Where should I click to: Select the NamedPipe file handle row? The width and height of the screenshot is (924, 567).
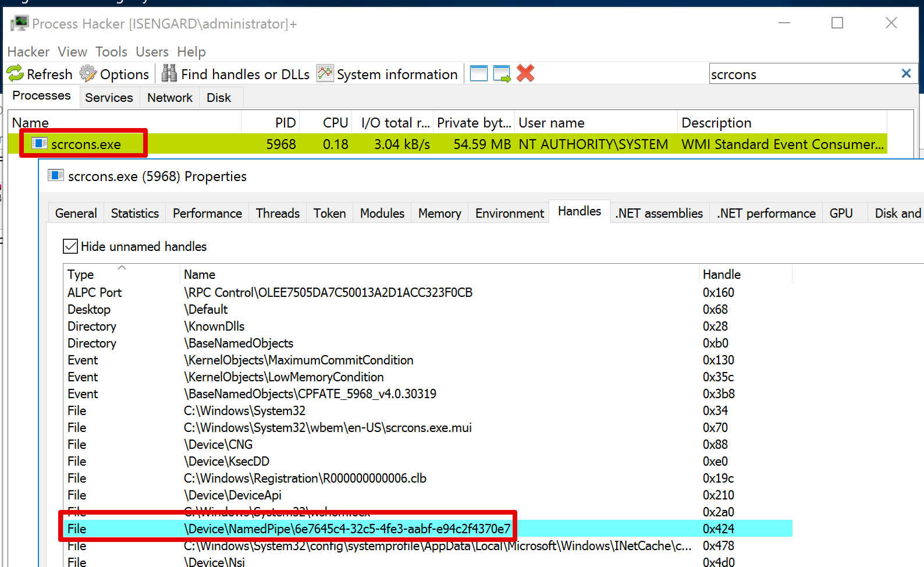click(x=428, y=529)
